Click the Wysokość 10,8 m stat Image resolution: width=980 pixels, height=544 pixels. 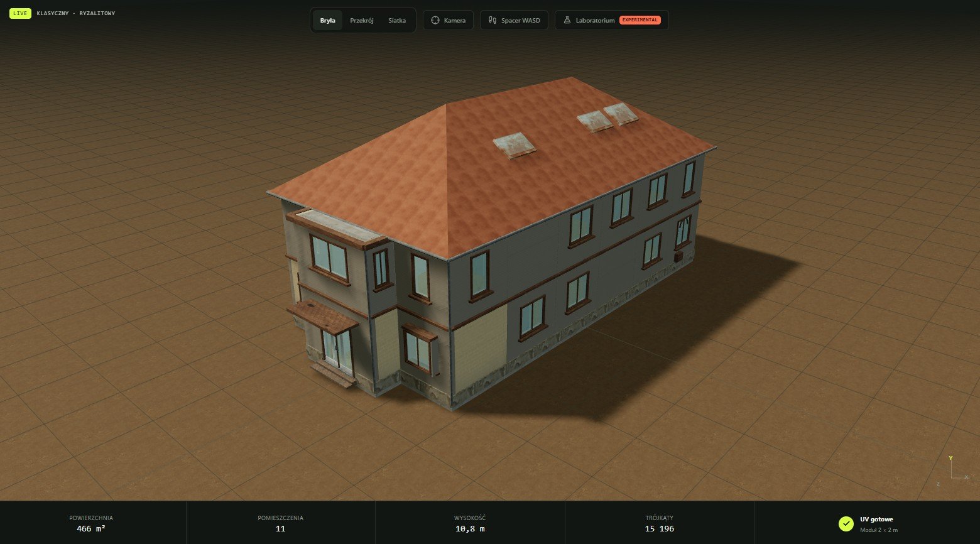click(x=470, y=523)
